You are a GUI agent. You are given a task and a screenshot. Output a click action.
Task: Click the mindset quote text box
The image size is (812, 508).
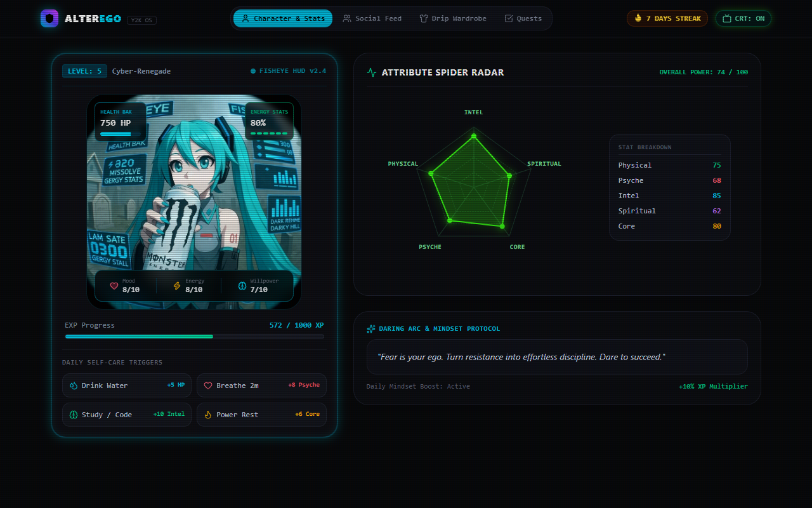557,357
